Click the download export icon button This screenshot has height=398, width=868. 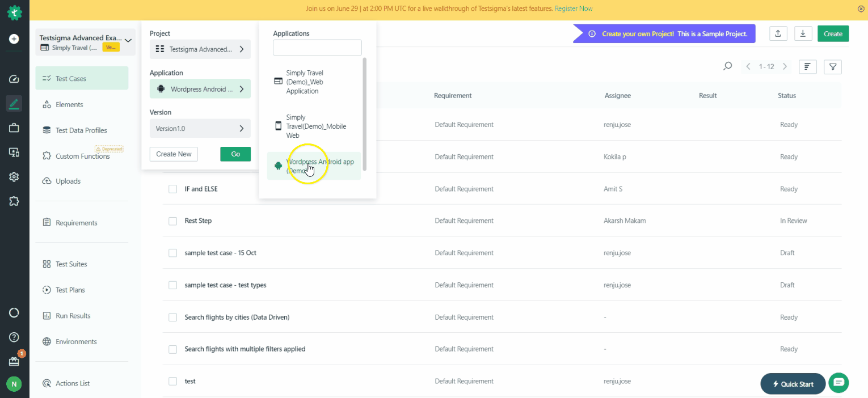(803, 33)
